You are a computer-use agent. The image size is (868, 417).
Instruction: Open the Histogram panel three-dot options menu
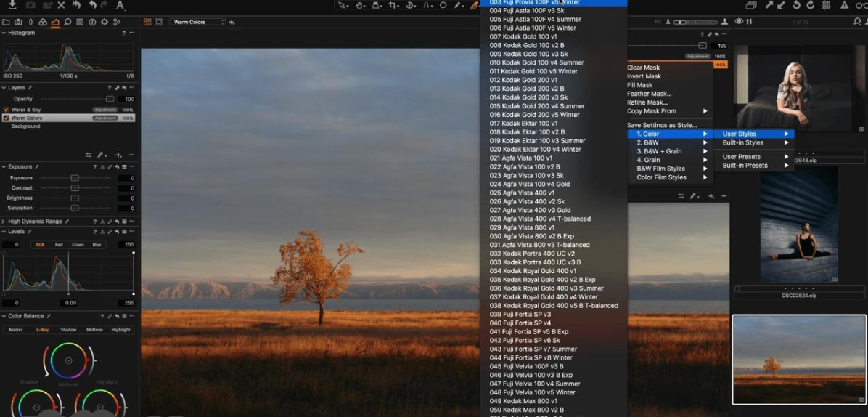click(132, 33)
